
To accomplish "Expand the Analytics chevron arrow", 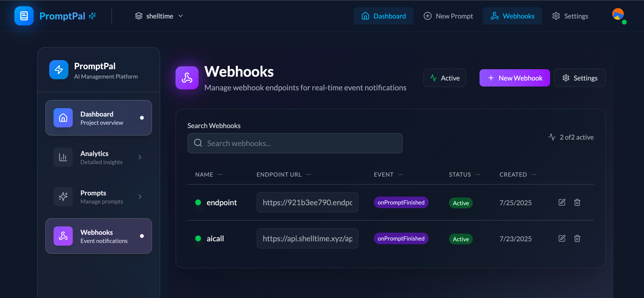I will 140,157.
